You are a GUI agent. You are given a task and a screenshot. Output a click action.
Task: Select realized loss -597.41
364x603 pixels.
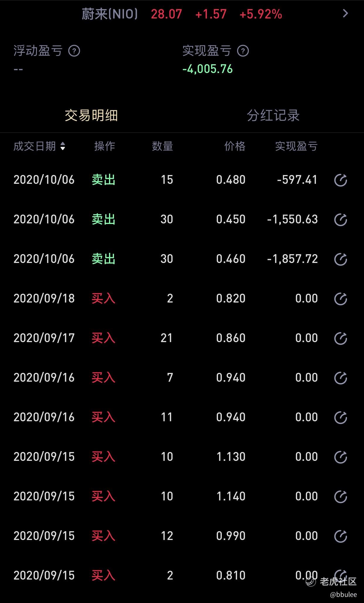(297, 180)
